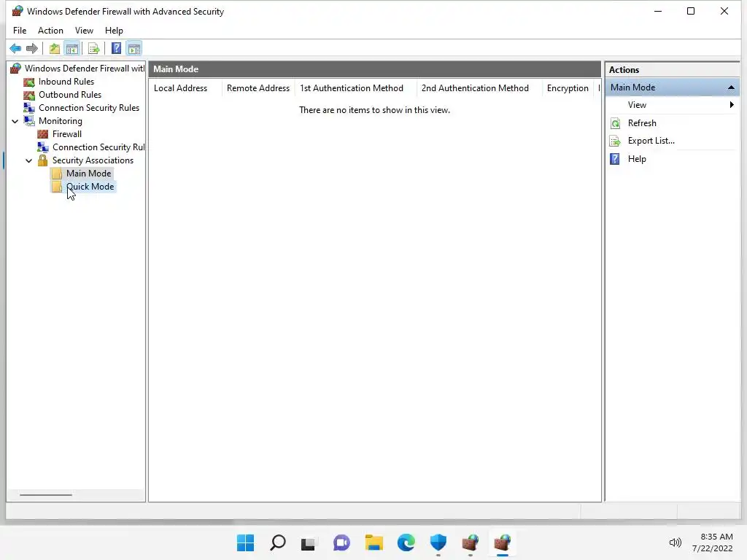Click the Inbound Rules icon in tree
This screenshot has width=747, height=560.
[x=29, y=82]
